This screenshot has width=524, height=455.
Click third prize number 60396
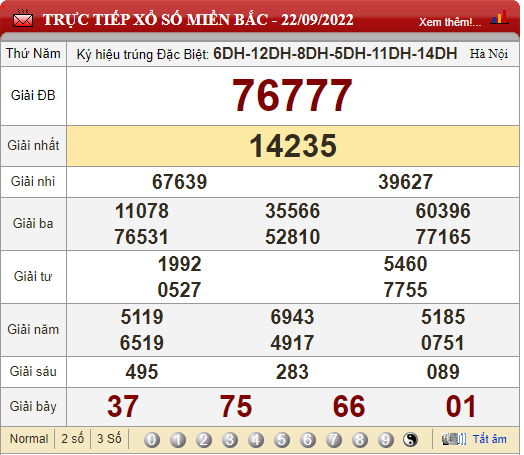pos(443,211)
